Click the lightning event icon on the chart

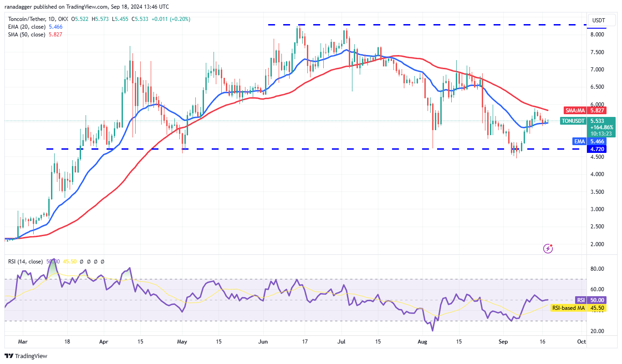(548, 248)
